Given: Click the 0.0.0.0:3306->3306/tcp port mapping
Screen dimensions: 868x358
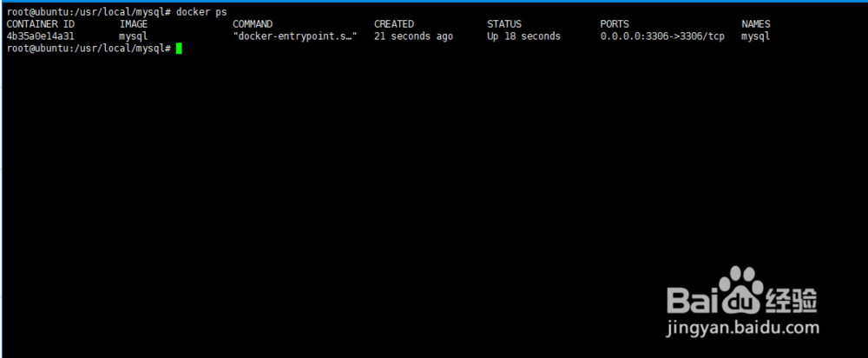Looking at the screenshot, I should [x=662, y=36].
